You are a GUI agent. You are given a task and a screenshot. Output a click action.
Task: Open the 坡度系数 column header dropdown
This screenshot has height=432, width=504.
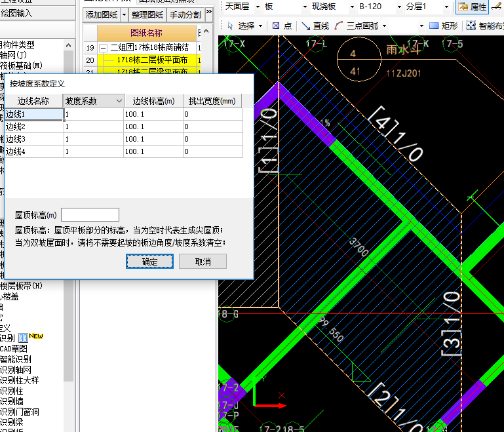tap(119, 101)
